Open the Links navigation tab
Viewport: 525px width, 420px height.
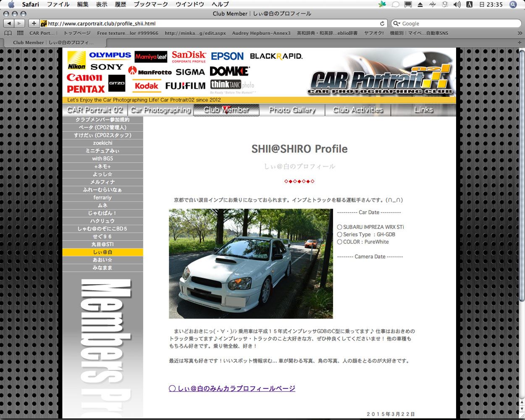(x=423, y=110)
